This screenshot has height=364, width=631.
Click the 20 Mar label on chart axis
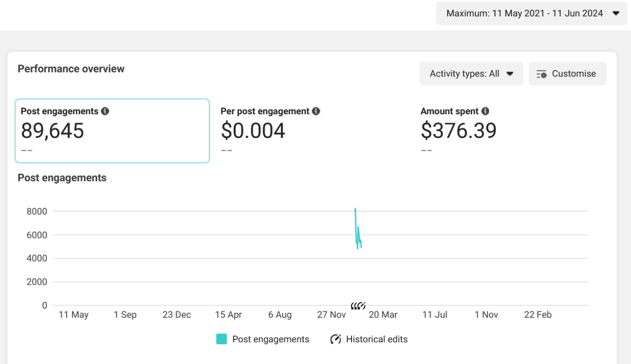click(x=383, y=315)
